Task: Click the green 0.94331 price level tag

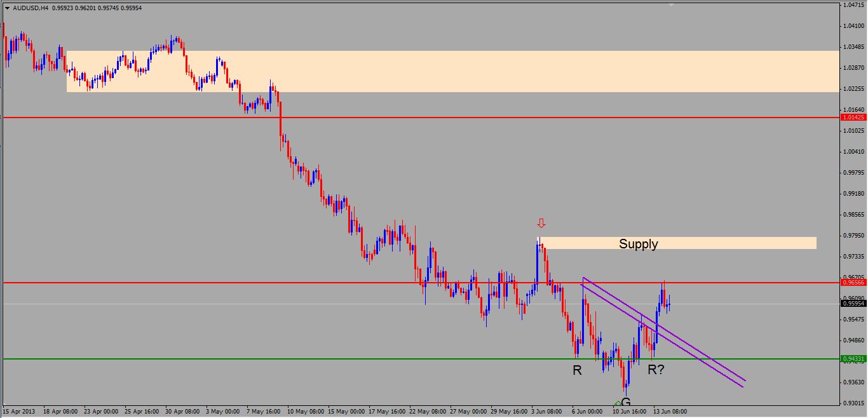Action: click(x=853, y=359)
